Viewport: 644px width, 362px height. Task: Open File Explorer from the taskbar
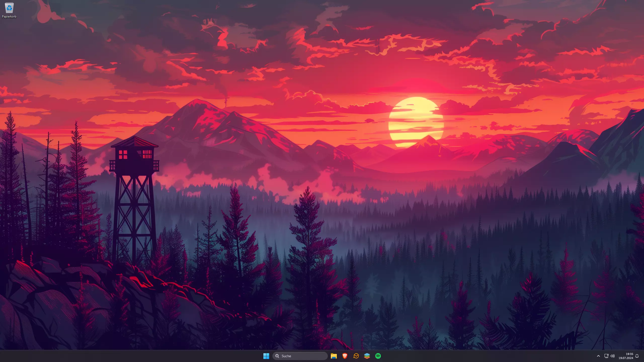coord(334,356)
